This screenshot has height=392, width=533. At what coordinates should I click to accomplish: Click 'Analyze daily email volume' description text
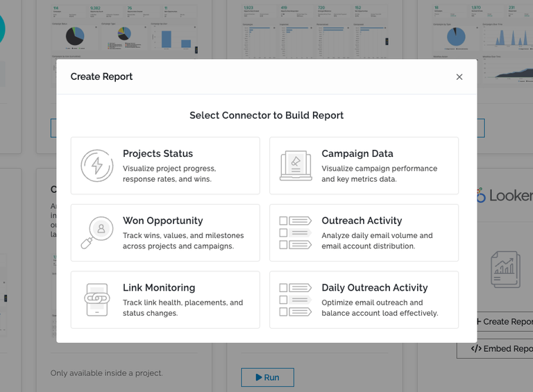pyautogui.click(x=377, y=241)
